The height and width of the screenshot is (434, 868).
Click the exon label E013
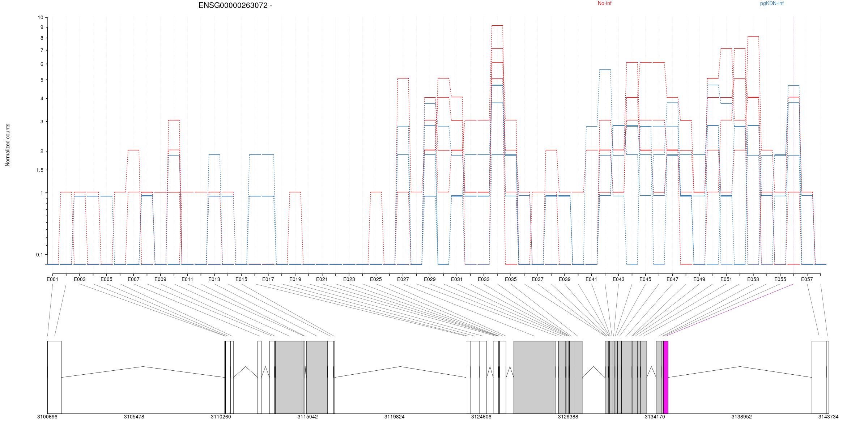click(214, 279)
